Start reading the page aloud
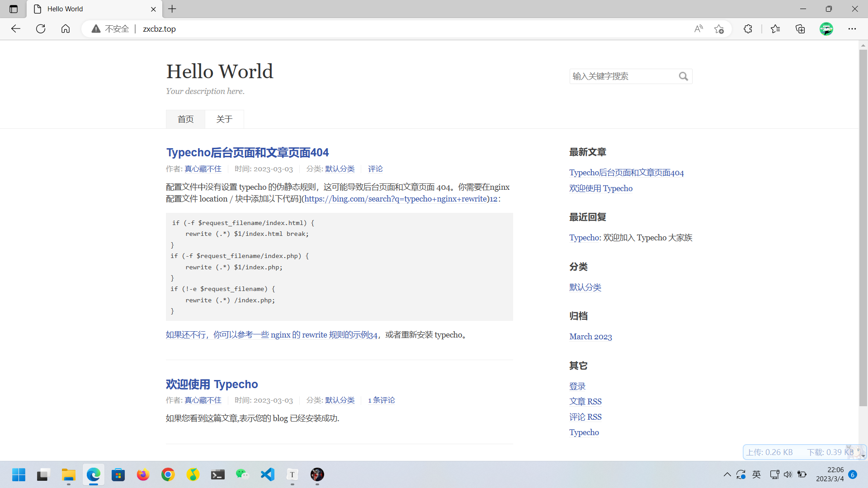This screenshot has width=868, height=488. click(698, 28)
